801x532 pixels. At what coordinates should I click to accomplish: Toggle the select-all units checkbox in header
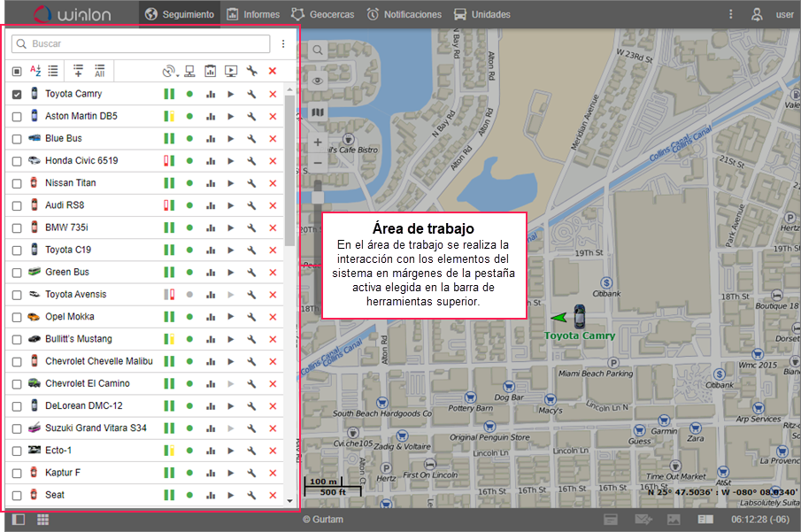coord(17,72)
